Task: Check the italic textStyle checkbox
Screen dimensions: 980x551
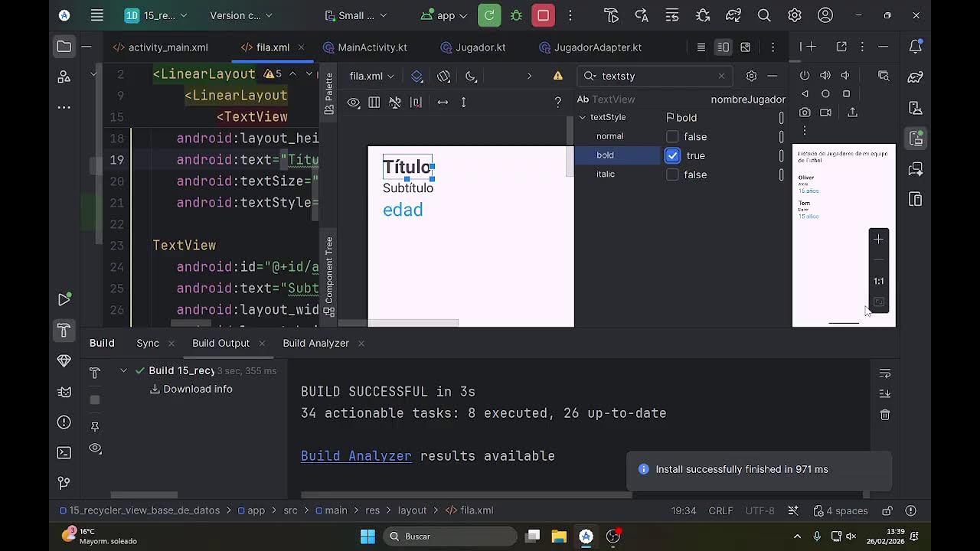Action: pos(672,174)
